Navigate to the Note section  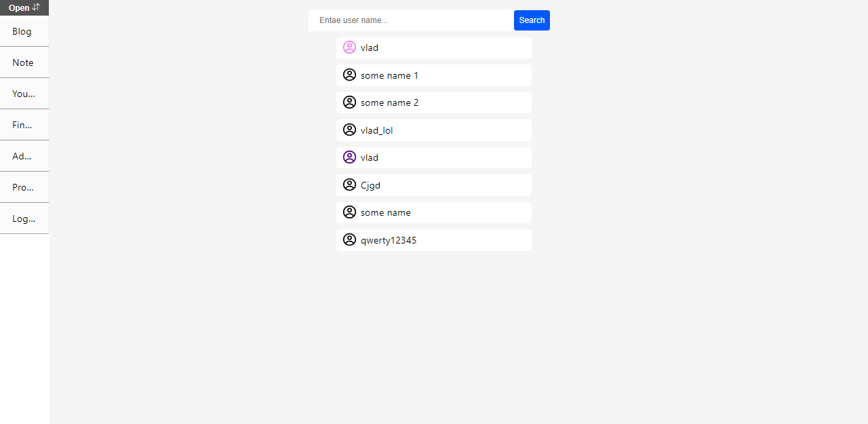pyautogui.click(x=23, y=62)
